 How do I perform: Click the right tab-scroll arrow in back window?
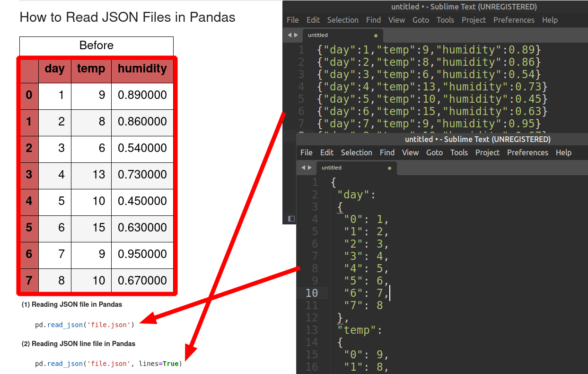(296, 35)
